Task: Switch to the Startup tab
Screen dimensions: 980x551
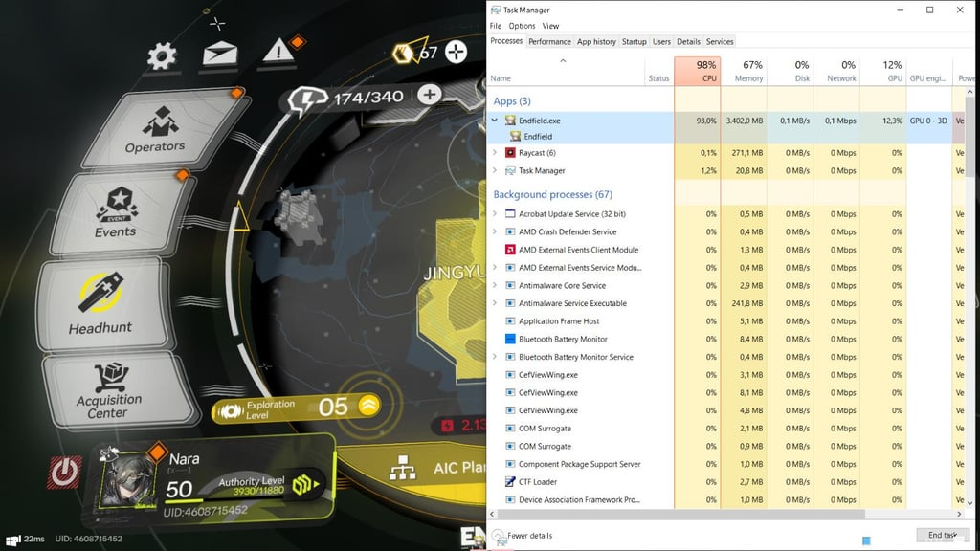Action: point(634,42)
